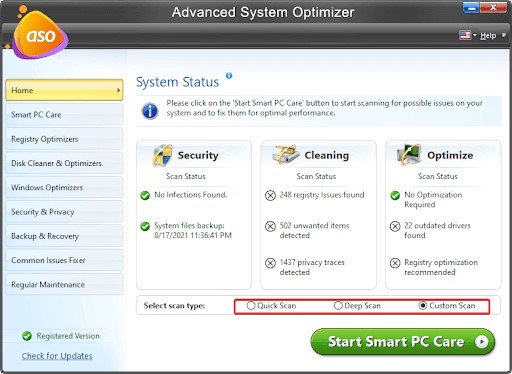Click the 248 registry issues X icon
Image resolution: width=512 pixels, height=374 pixels.
pyautogui.click(x=270, y=195)
